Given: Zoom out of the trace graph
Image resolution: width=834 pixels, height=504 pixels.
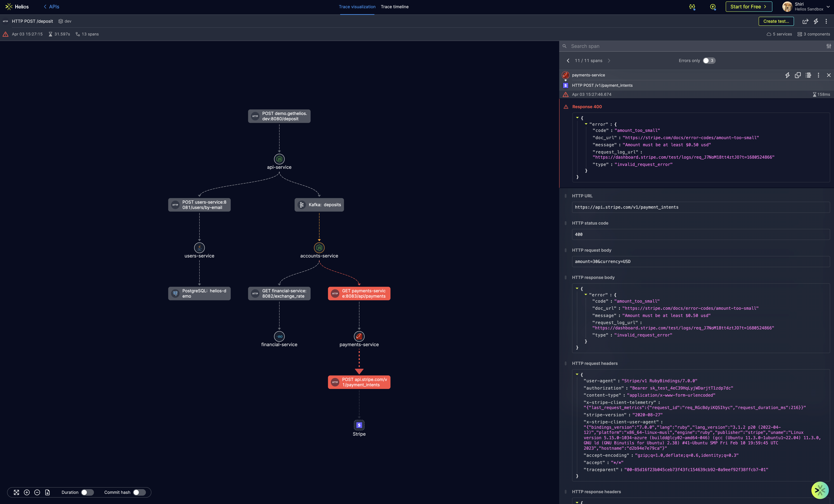Looking at the screenshot, I should click(x=37, y=493).
